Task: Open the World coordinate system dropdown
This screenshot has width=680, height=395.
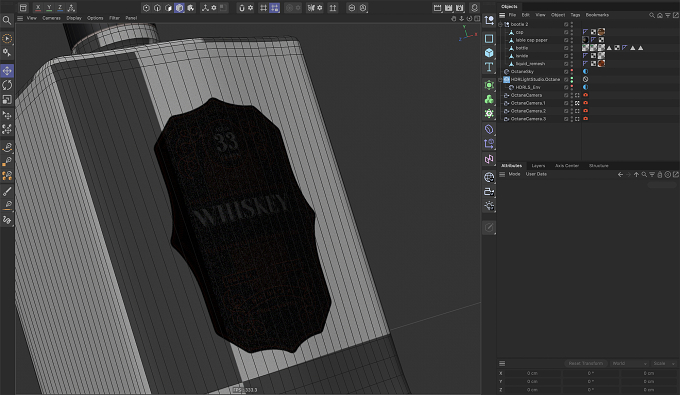Action: (629, 363)
